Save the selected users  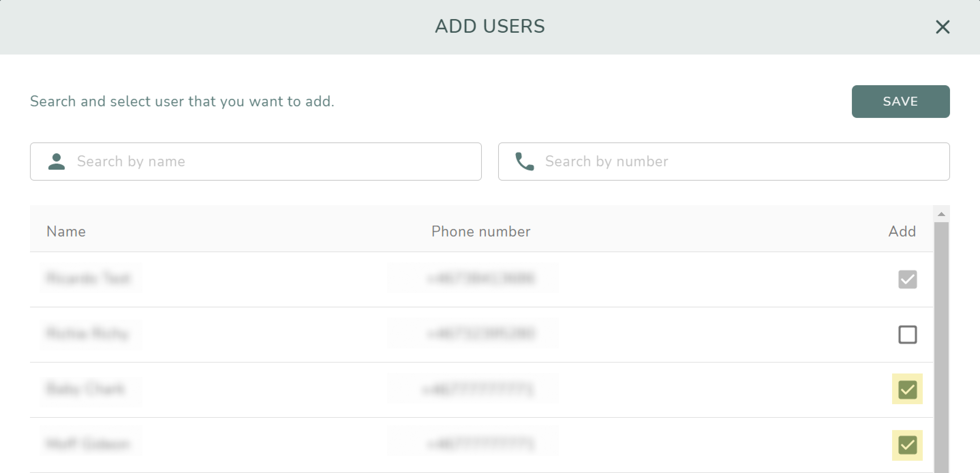click(x=900, y=101)
